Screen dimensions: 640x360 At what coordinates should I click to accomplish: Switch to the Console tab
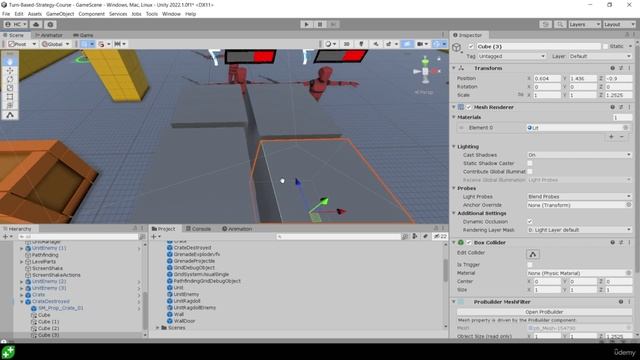coord(198,229)
